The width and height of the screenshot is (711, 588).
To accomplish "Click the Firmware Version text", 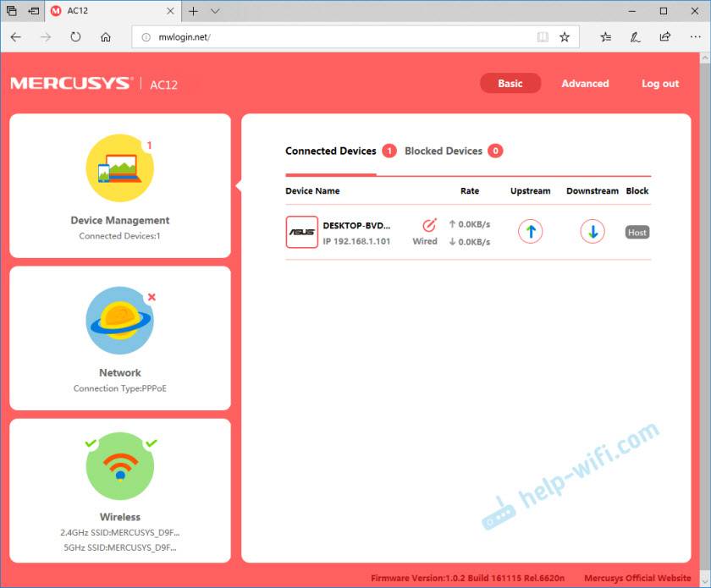I will tap(467, 578).
